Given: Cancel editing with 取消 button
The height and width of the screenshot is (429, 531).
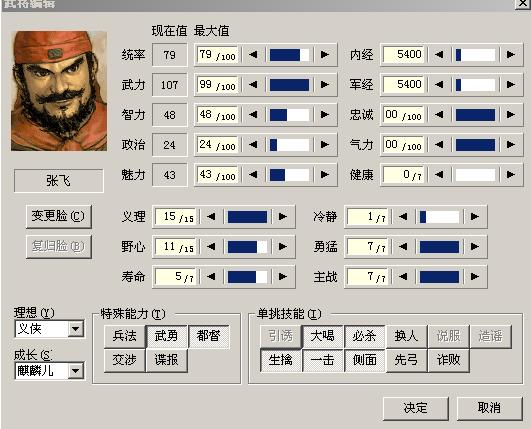Looking at the screenshot, I should point(489,408).
